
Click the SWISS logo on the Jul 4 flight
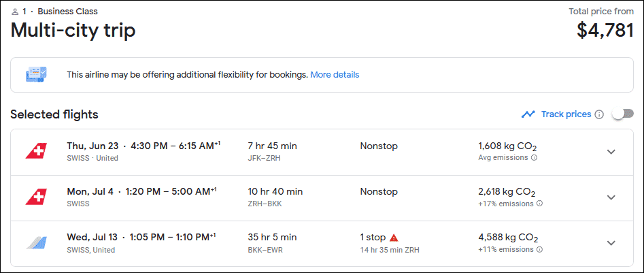[36, 197]
